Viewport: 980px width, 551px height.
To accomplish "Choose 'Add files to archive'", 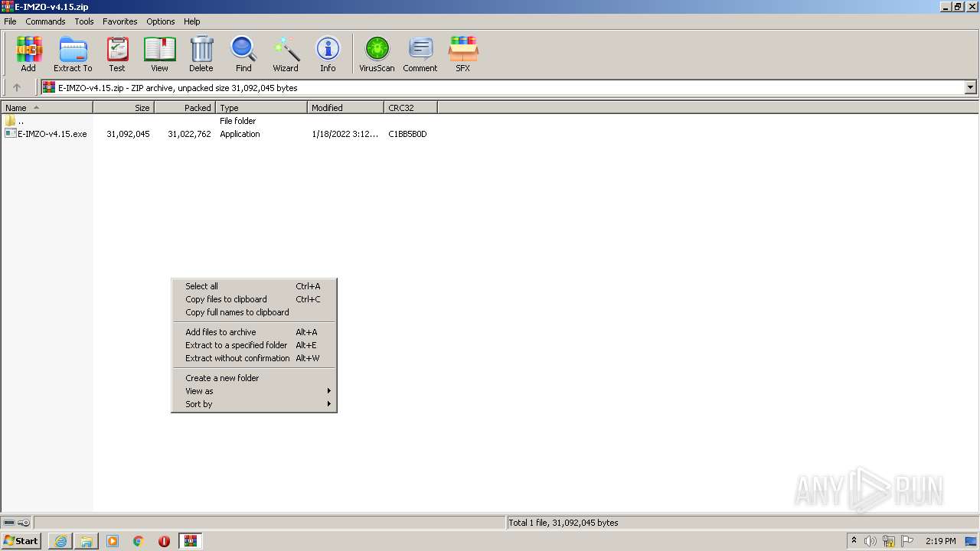I will coord(254,332).
